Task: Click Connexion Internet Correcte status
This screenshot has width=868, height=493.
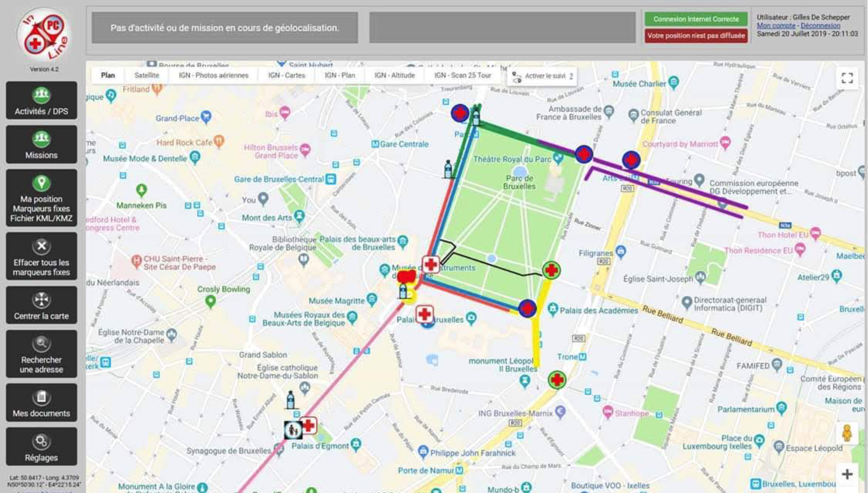Action: (x=696, y=19)
